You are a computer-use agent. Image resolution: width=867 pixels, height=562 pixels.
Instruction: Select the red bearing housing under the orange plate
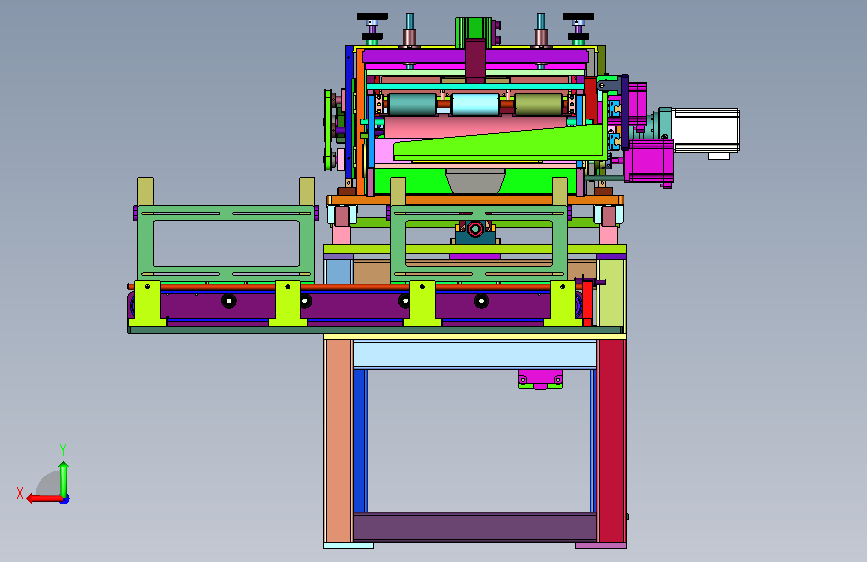pos(475,229)
